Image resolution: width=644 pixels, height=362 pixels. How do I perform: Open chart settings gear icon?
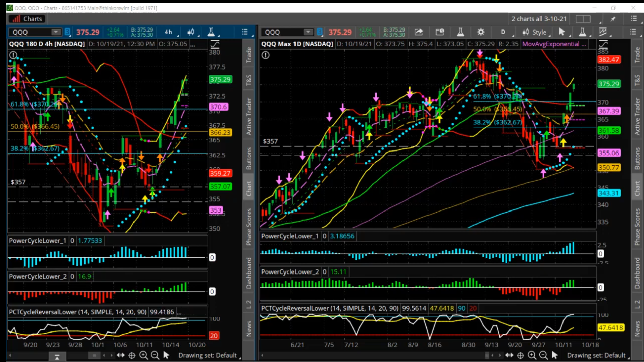tap(481, 32)
